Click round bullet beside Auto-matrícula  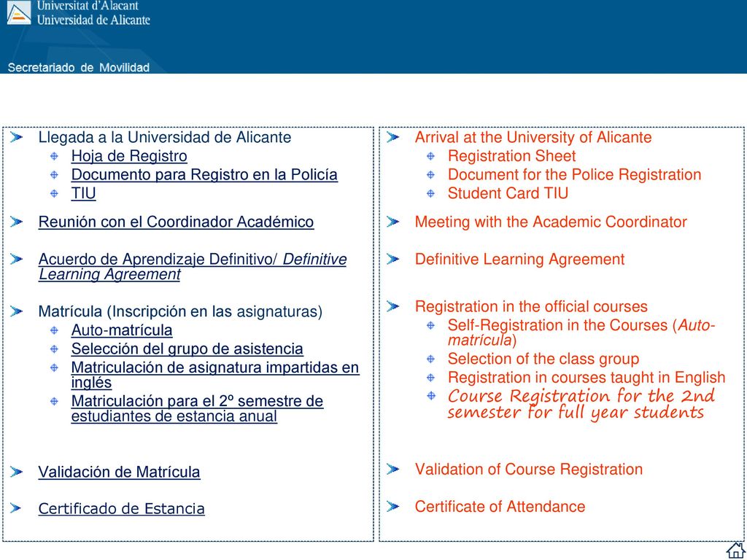click(54, 330)
